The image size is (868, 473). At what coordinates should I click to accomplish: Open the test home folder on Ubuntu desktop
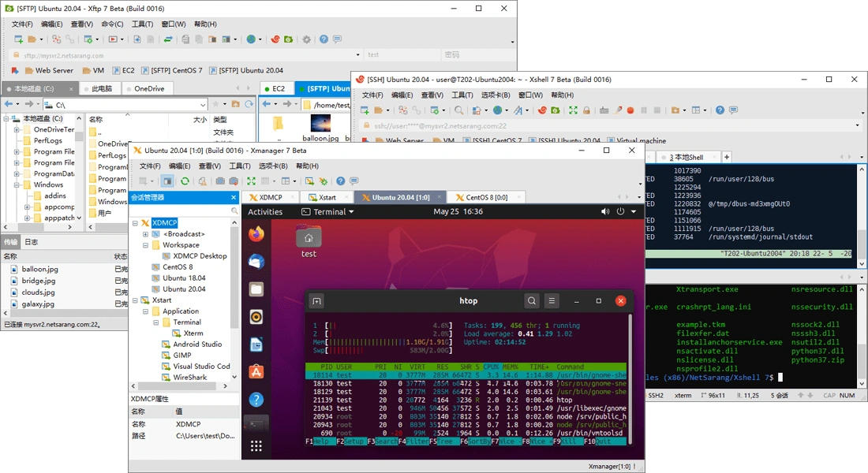pos(309,241)
